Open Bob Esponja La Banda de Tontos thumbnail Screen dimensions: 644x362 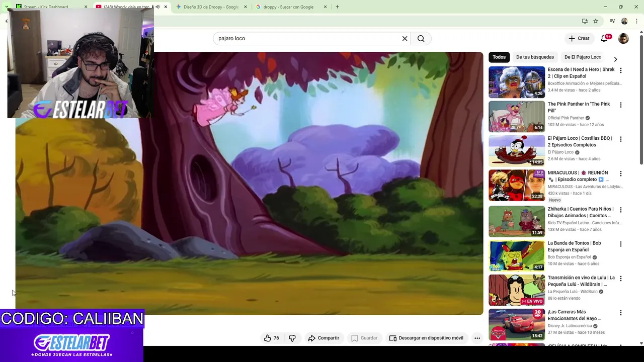pyautogui.click(x=517, y=255)
